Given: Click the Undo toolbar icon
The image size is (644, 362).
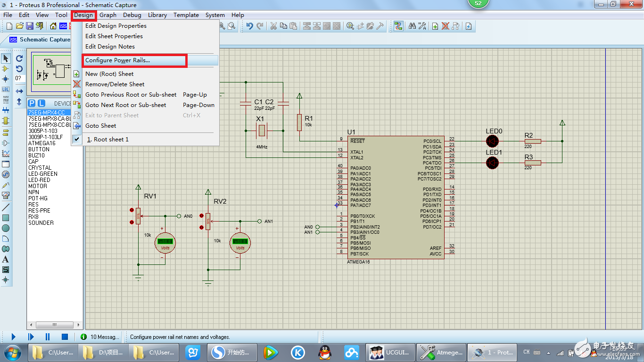Looking at the screenshot, I should (250, 26).
